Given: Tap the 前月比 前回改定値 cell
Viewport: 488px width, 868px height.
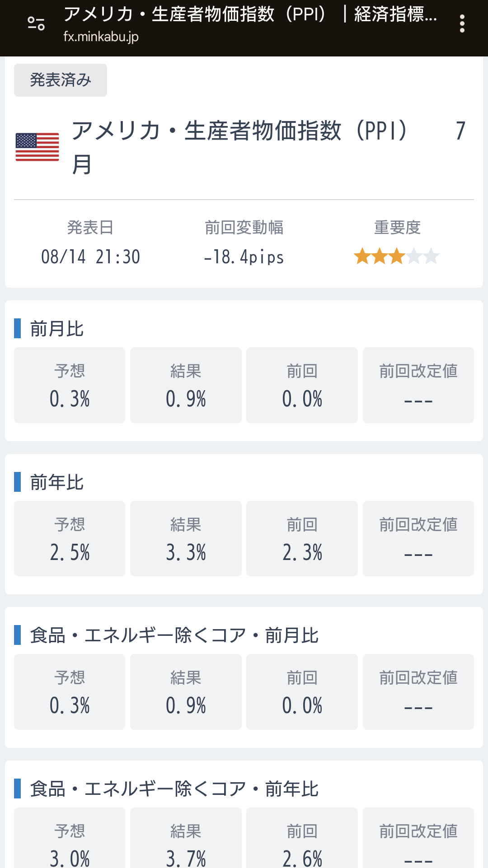Looking at the screenshot, I should 418,385.
